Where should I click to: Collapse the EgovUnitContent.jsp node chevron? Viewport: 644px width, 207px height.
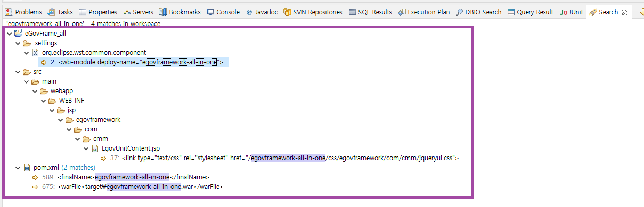tap(86, 148)
